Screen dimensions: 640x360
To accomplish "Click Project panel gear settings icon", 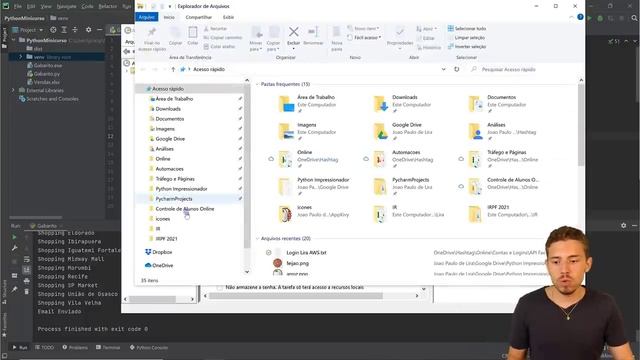I will [x=89, y=30].
